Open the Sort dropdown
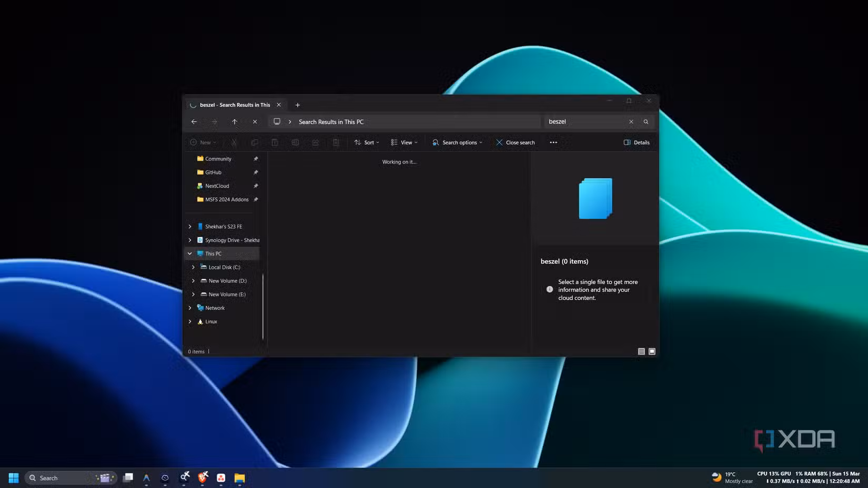 click(x=367, y=143)
